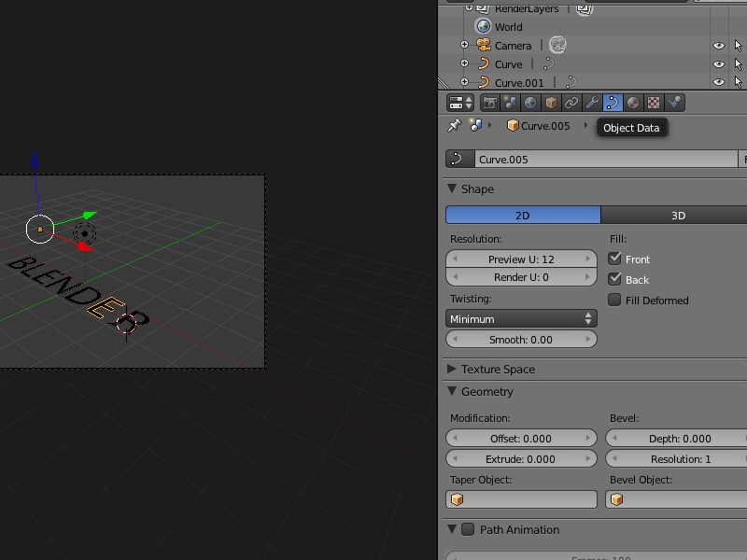
Task: Click the RenderLayers icon in the outliner
Action: click(483, 8)
